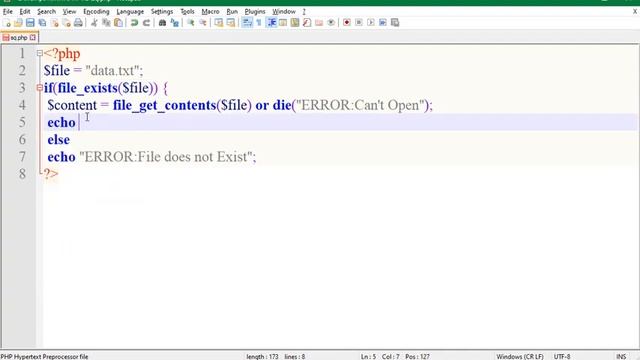Click the INS indicator in status bar
Image resolution: width=640 pixels, height=360 pixels.
tap(621, 356)
